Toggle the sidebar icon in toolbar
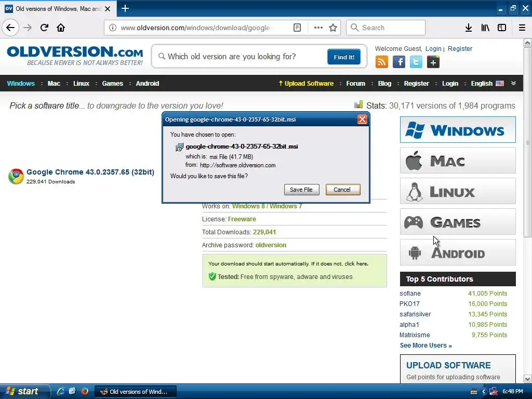 coord(502,28)
